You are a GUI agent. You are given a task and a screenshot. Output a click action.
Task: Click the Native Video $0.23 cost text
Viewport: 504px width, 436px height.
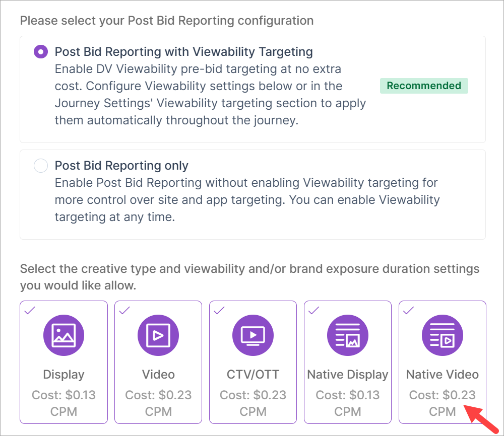pyautogui.click(x=443, y=395)
